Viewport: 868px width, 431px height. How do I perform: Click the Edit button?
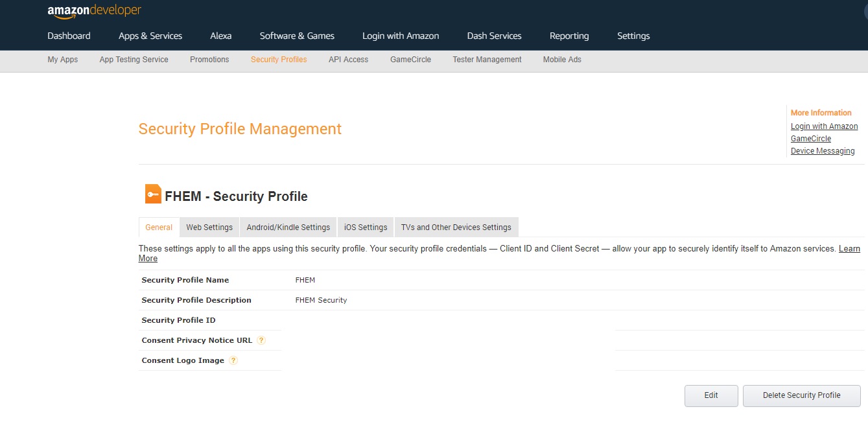point(711,395)
